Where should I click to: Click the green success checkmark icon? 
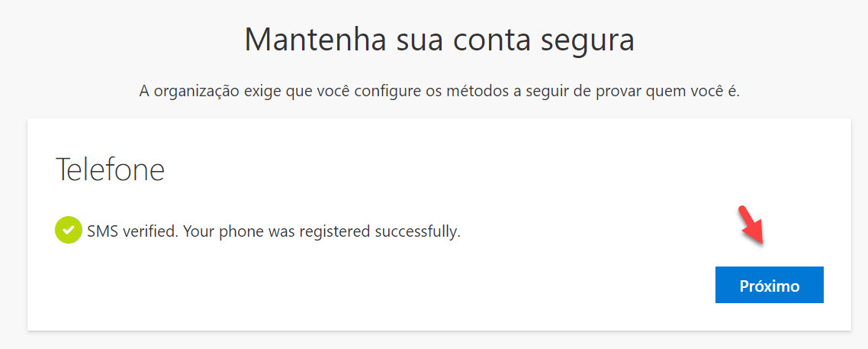[68, 230]
